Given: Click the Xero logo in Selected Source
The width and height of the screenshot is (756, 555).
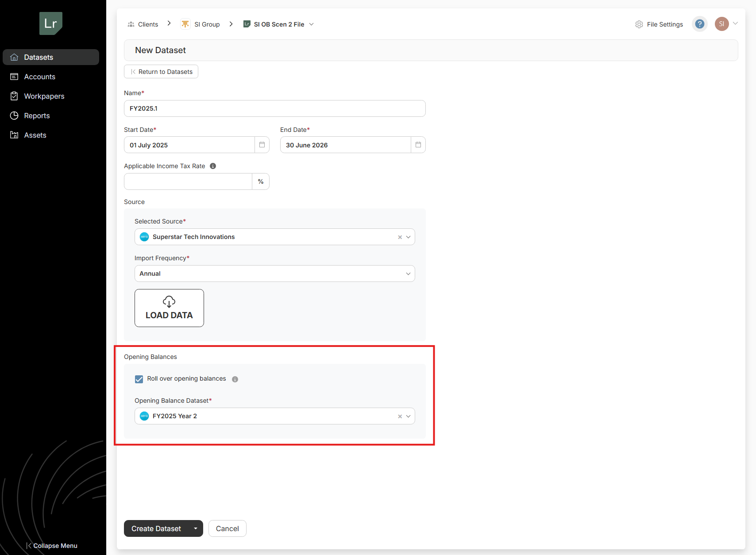Looking at the screenshot, I should click(x=144, y=237).
